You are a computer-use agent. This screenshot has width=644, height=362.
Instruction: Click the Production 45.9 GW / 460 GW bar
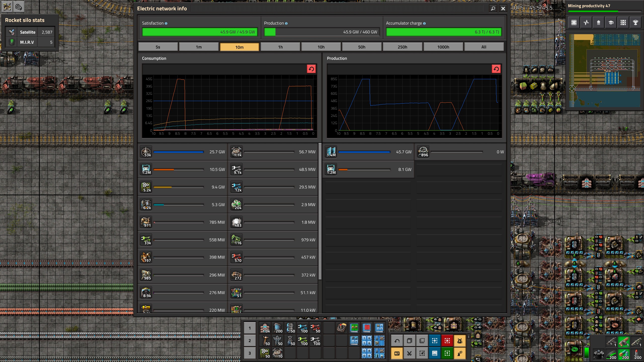pyautogui.click(x=322, y=32)
